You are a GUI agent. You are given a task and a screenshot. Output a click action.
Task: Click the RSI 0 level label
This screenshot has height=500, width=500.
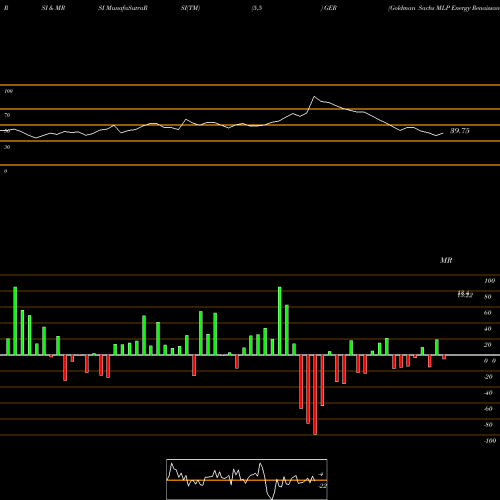(5, 171)
